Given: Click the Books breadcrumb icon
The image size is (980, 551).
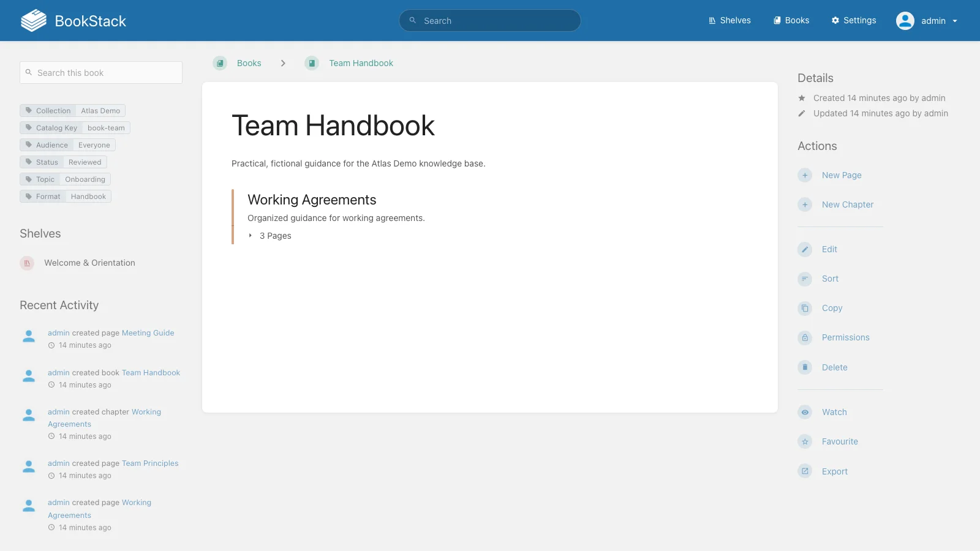Looking at the screenshot, I should click(x=220, y=63).
